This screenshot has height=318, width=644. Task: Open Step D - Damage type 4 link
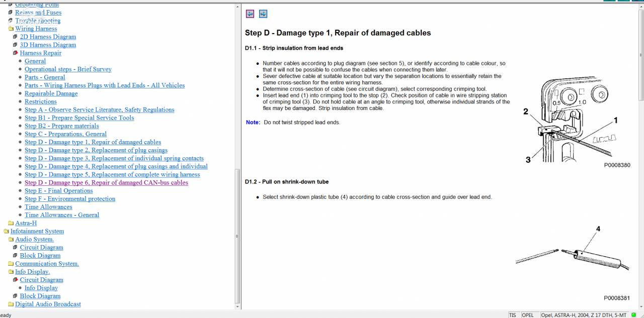point(116,166)
